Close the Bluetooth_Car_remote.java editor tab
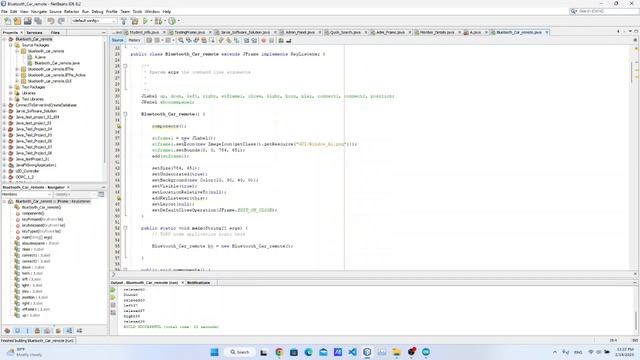 point(547,32)
